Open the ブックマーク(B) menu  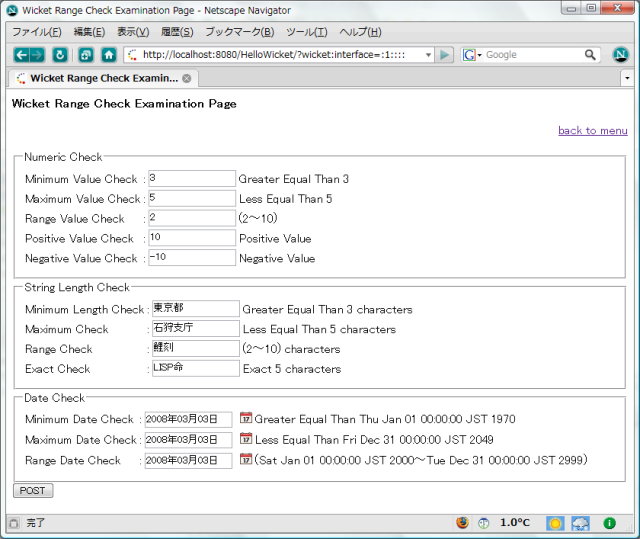239,32
